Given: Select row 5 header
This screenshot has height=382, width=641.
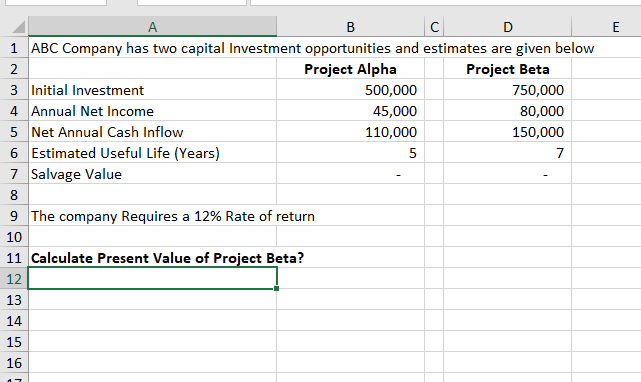Looking at the screenshot, I should 14,132.
